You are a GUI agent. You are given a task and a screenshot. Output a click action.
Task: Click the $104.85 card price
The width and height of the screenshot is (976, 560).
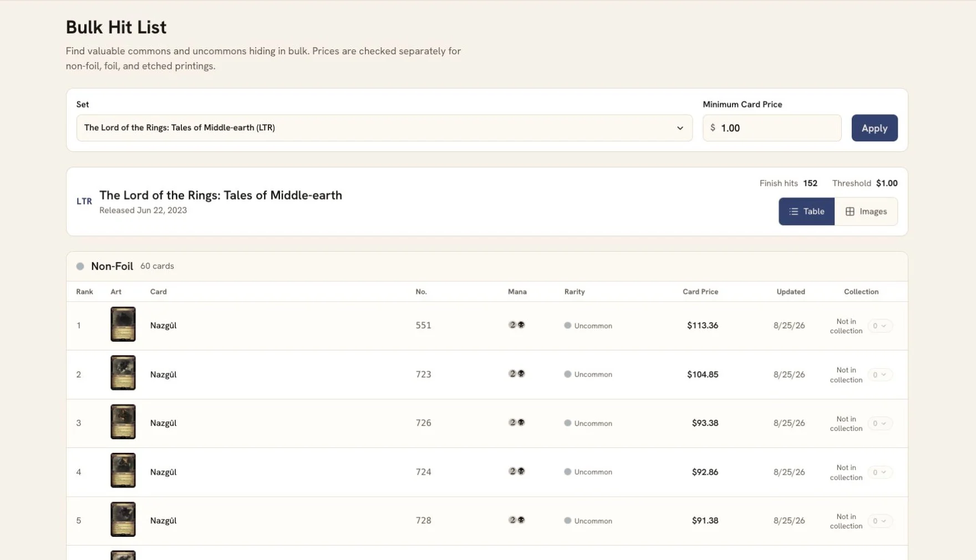pos(703,374)
